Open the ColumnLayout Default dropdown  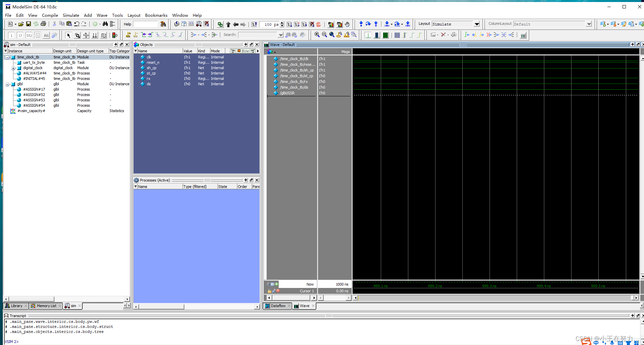(589, 24)
